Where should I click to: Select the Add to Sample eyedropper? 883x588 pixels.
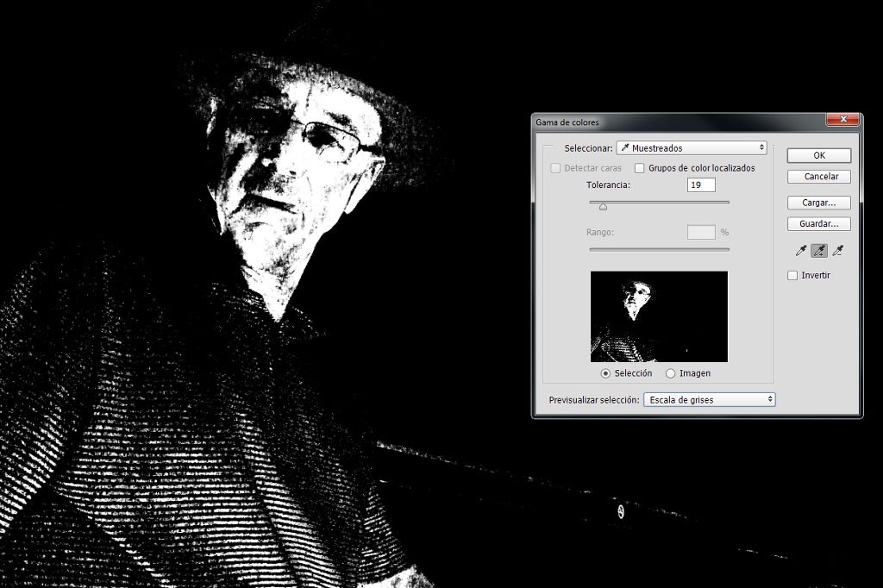[819, 251]
